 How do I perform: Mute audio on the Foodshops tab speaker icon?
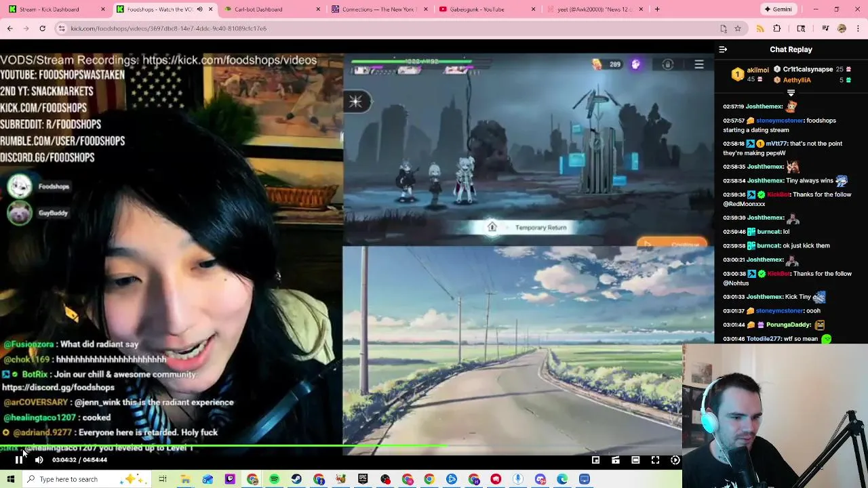click(x=199, y=9)
